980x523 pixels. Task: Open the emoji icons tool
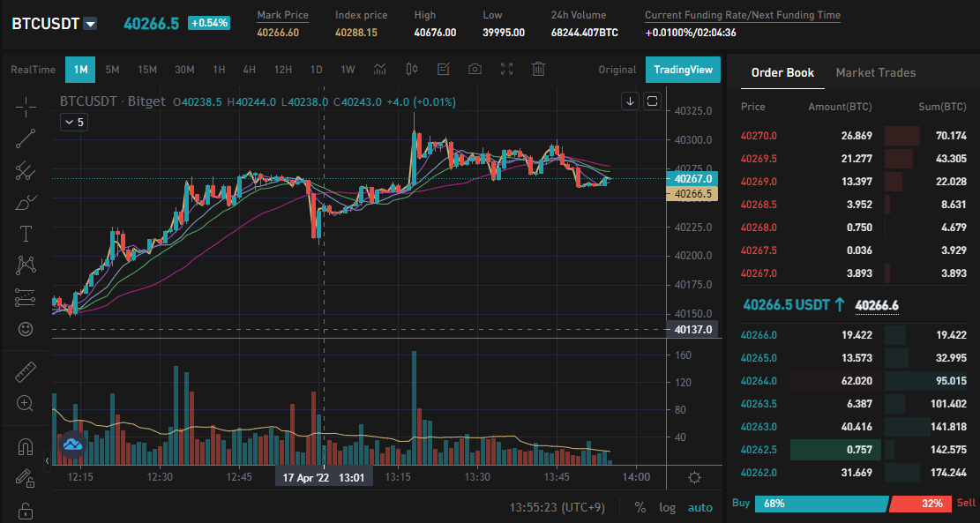[x=26, y=329]
